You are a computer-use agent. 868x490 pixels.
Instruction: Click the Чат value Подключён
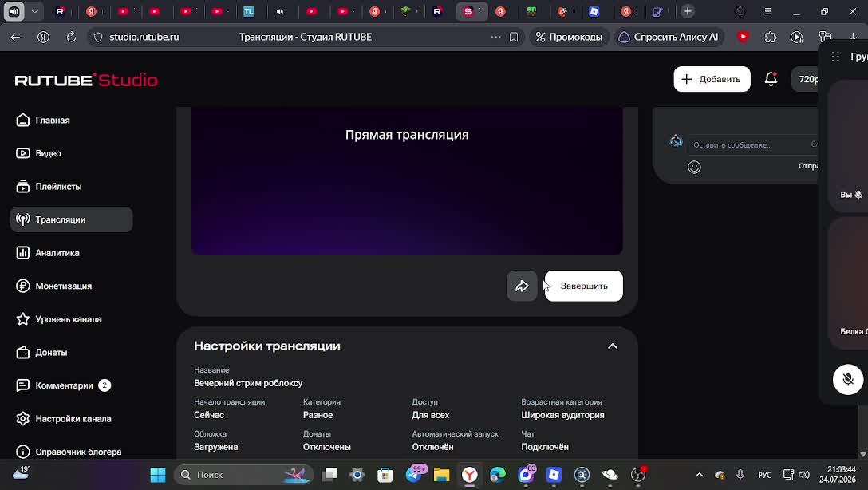pyautogui.click(x=545, y=447)
